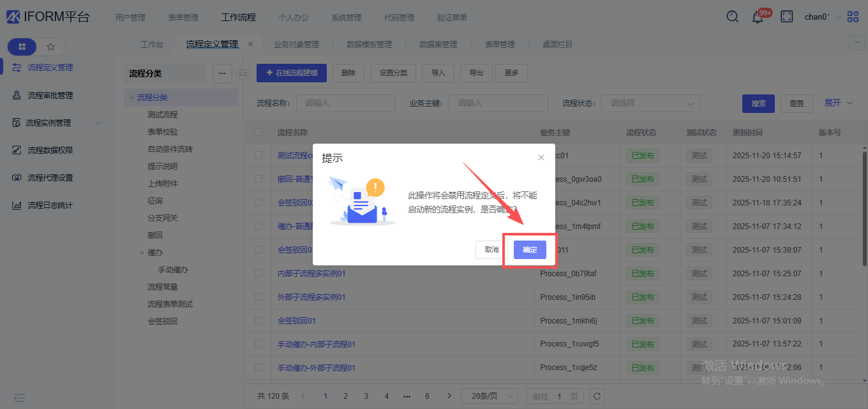Open the app grid icon at top right
This screenshot has width=868, height=409.
coord(853,17)
